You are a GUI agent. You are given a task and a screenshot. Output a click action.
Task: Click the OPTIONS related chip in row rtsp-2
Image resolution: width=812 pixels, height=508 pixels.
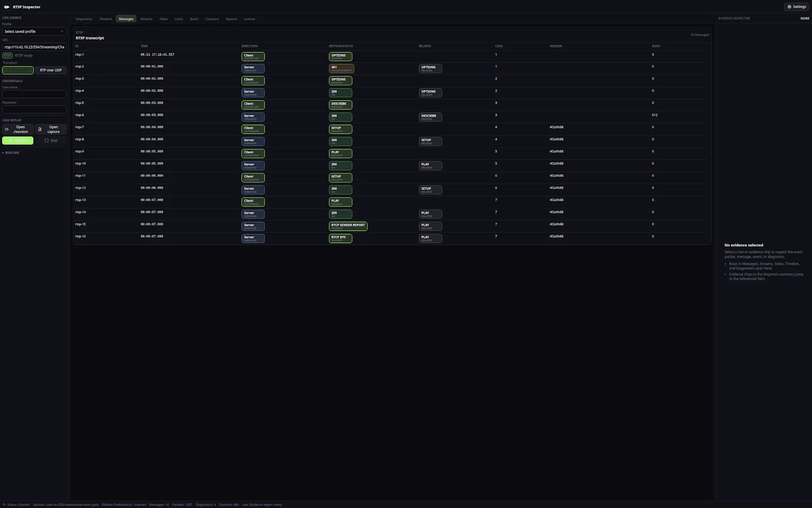point(430,69)
